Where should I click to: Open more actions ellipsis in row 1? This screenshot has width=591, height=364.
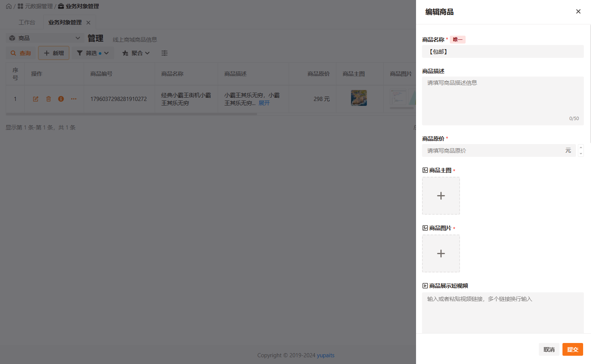(x=74, y=99)
